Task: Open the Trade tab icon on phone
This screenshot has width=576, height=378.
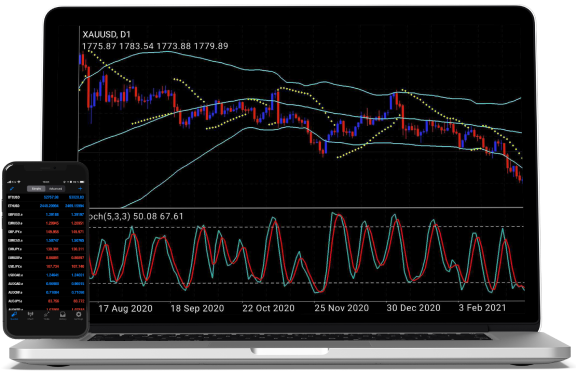Action: [x=47, y=316]
